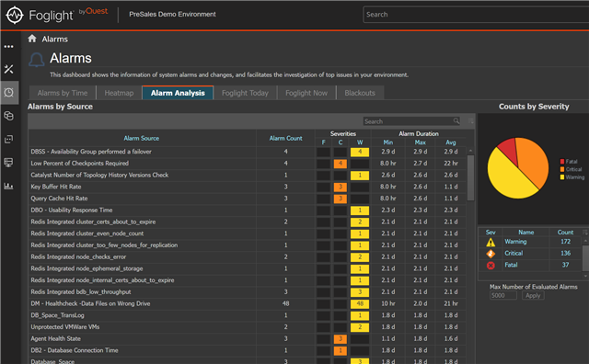
Task: Click the severity table scrollbar
Action: click(x=585, y=257)
